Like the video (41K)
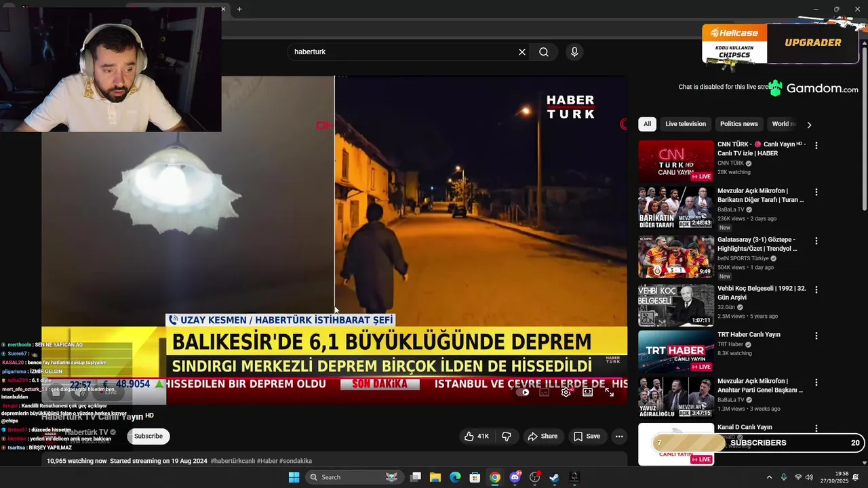The height and width of the screenshot is (488, 868). 477,436
